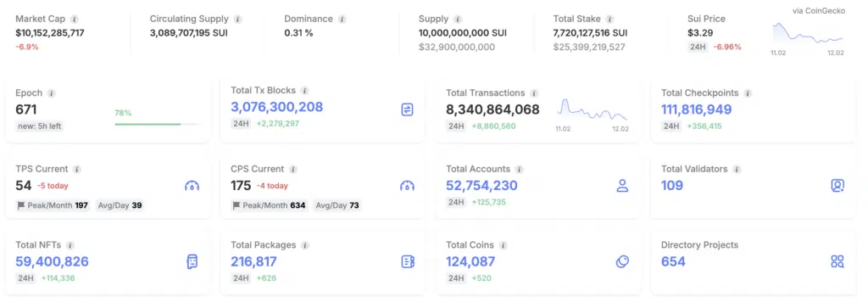Click the Total NFTs card icon

pyautogui.click(x=192, y=261)
